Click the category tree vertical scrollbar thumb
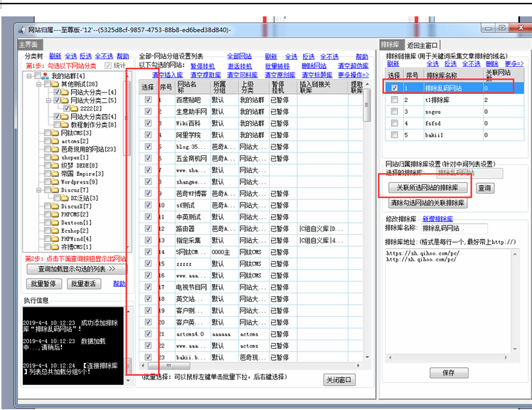The image size is (532, 410). (x=127, y=118)
